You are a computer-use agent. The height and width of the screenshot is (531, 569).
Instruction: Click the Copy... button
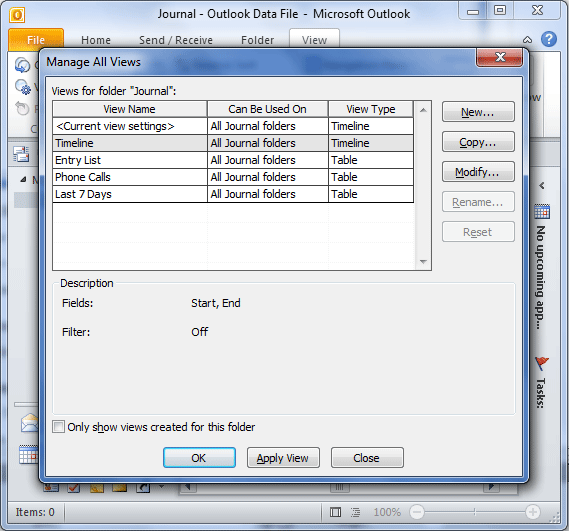tap(478, 142)
